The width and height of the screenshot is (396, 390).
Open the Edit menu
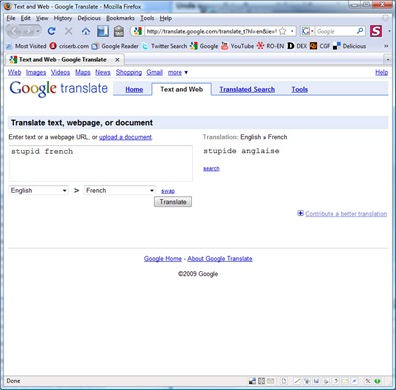pyautogui.click(x=26, y=18)
